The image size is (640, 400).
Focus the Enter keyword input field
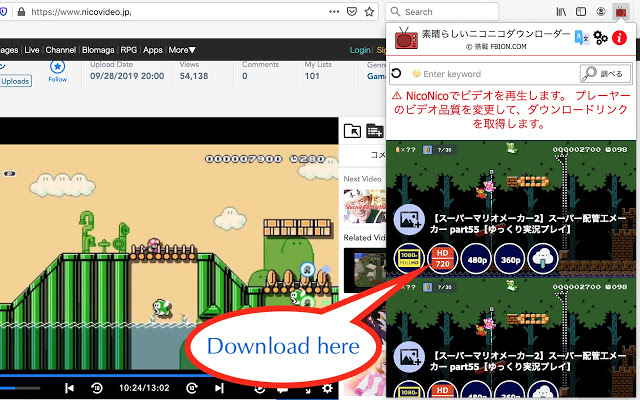(x=494, y=74)
